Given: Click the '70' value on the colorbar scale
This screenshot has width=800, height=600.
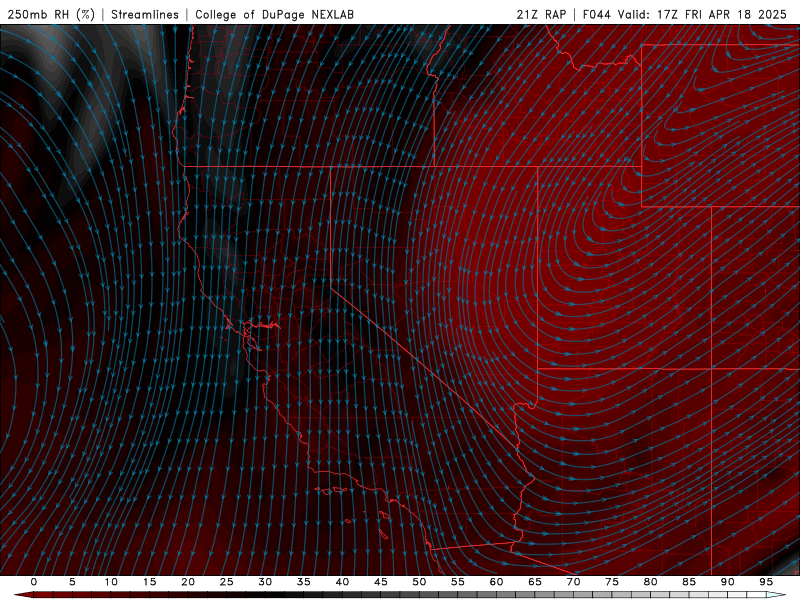Looking at the screenshot, I should (573, 582).
